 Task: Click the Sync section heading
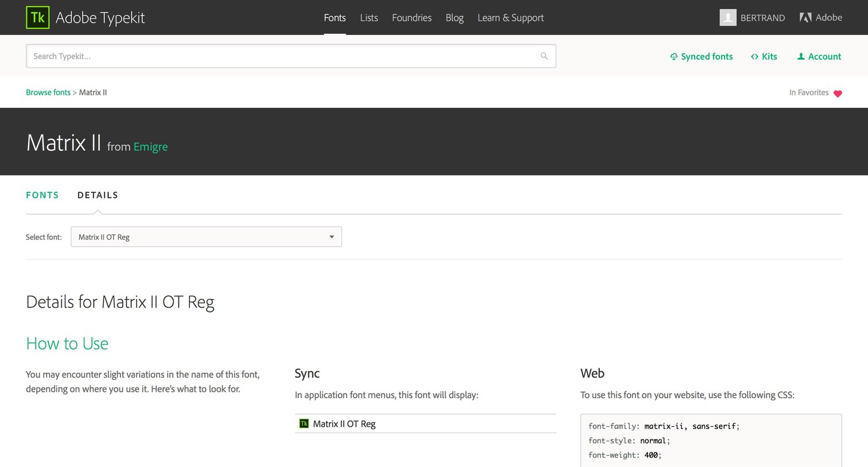point(307,373)
